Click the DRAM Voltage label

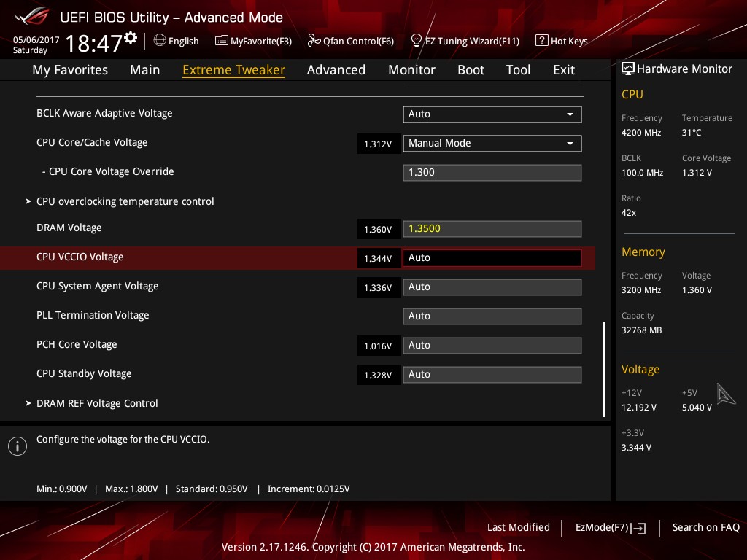point(69,227)
